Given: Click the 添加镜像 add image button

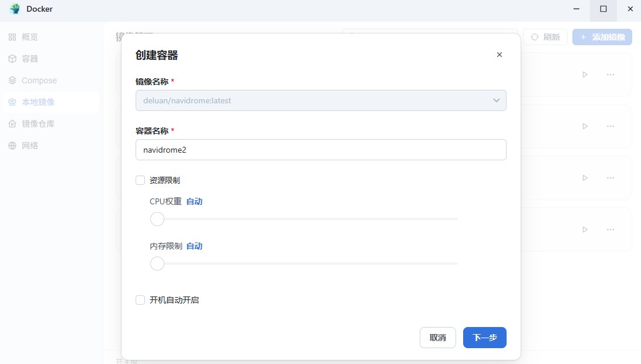Looking at the screenshot, I should (602, 37).
